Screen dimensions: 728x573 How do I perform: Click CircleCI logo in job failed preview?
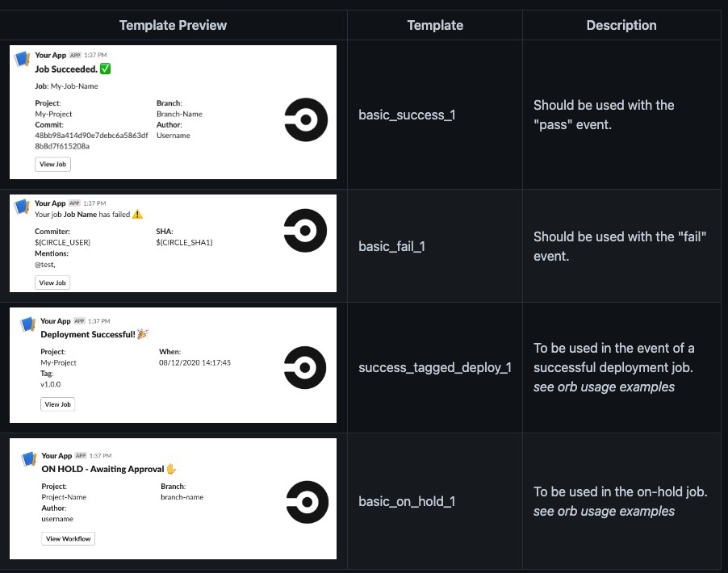pos(307,230)
